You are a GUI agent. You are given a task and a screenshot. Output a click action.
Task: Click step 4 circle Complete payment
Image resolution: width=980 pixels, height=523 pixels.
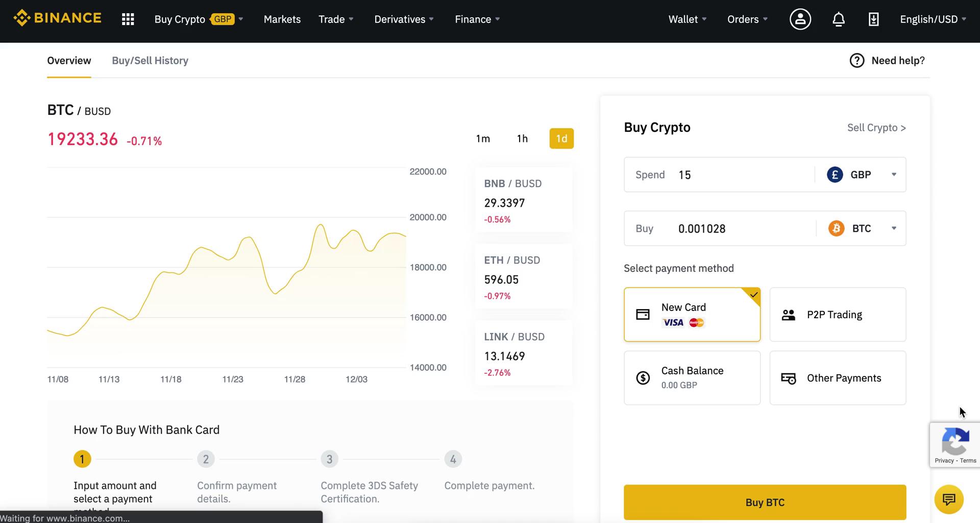tap(453, 459)
